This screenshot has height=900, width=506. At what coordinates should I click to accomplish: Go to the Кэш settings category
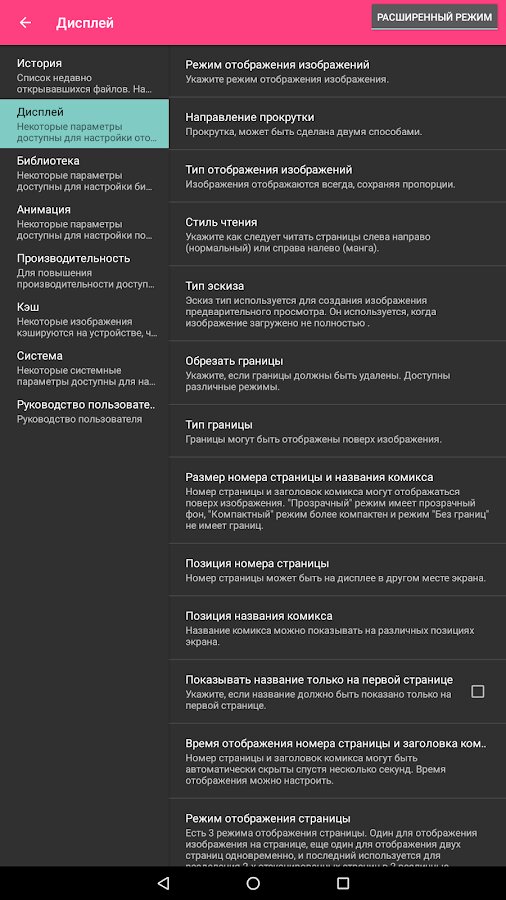84,319
